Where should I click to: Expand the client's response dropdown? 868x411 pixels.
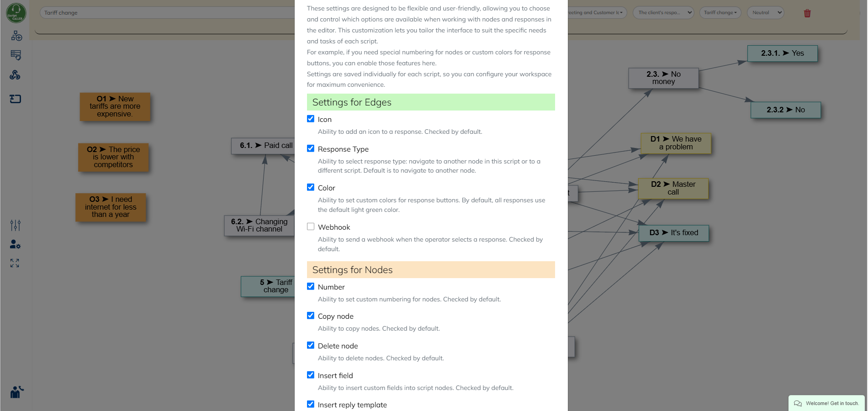[663, 12]
